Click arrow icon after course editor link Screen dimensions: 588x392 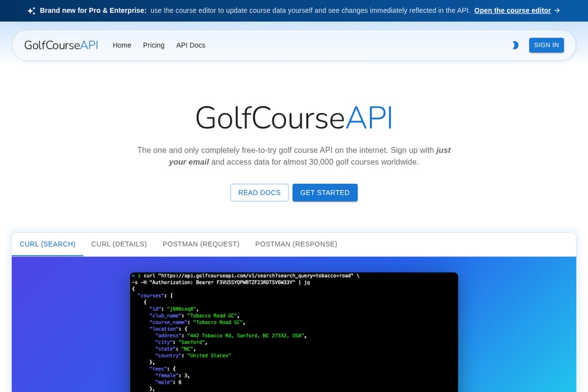(557, 11)
